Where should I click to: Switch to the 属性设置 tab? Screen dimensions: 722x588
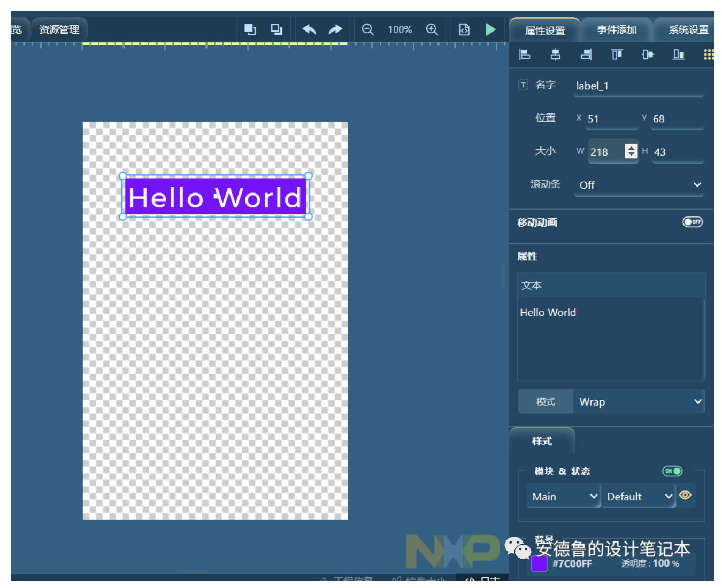point(545,30)
